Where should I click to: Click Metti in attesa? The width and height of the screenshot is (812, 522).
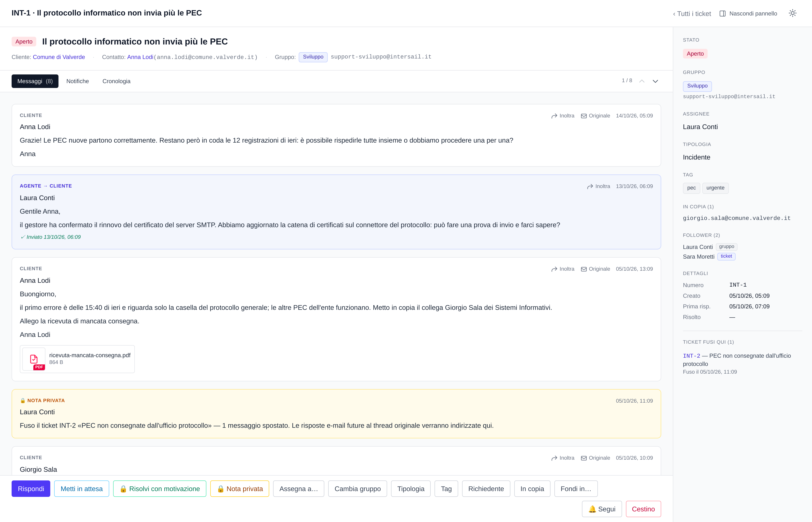[82, 488]
